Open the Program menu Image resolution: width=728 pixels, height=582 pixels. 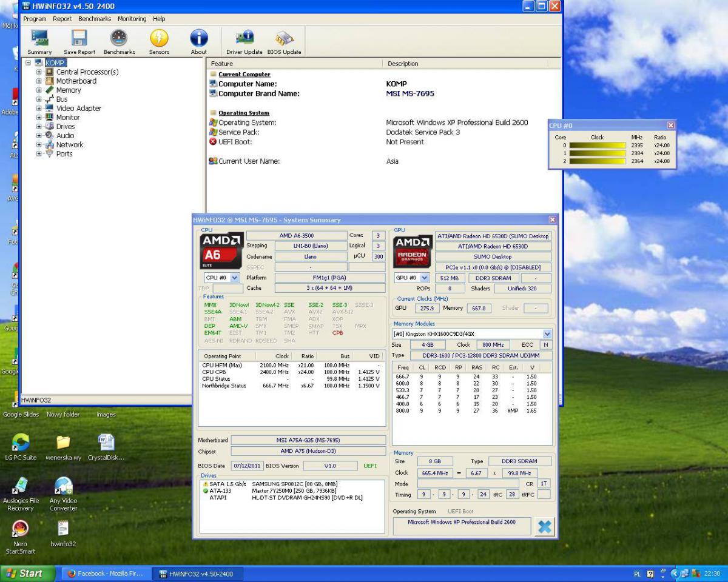(x=35, y=19)
